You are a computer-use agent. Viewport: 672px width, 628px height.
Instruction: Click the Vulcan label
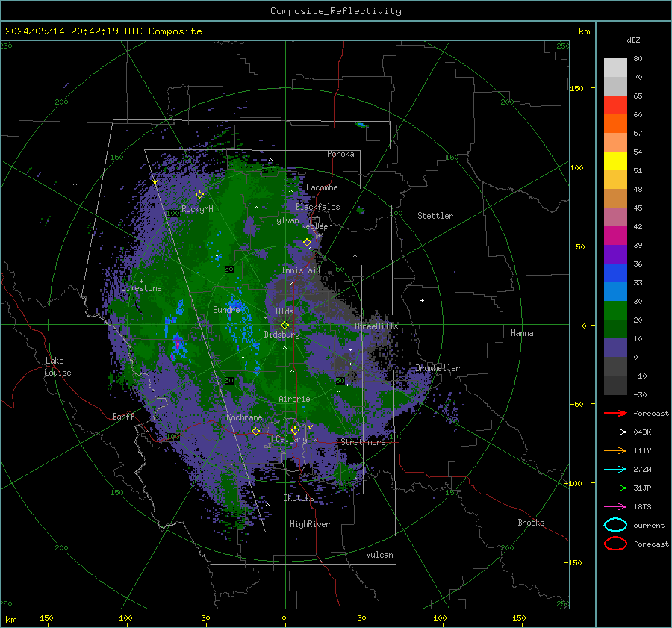click(x=380, y=555)
